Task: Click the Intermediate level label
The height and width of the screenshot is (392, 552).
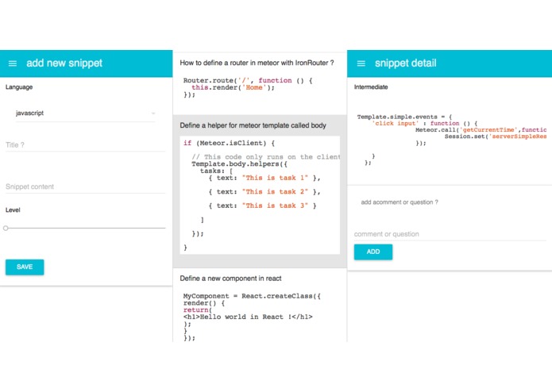Action: (371, 87)
